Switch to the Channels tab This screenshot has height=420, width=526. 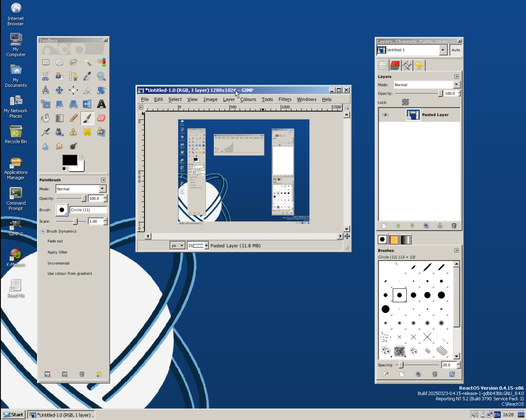tap(395, 65)
